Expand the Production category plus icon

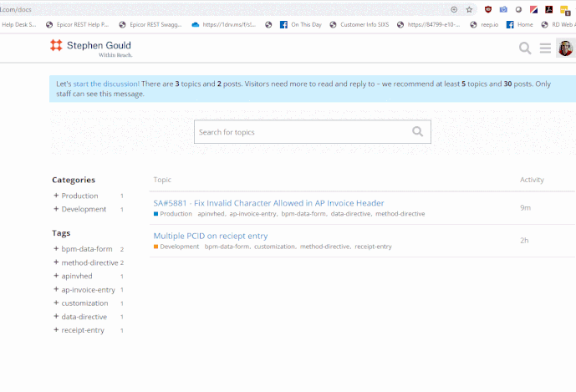56,196
